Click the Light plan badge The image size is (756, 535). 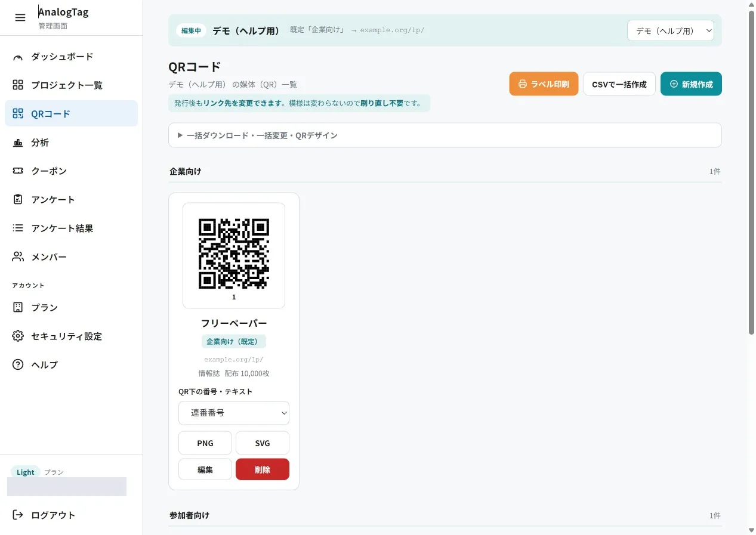[26, 472]
